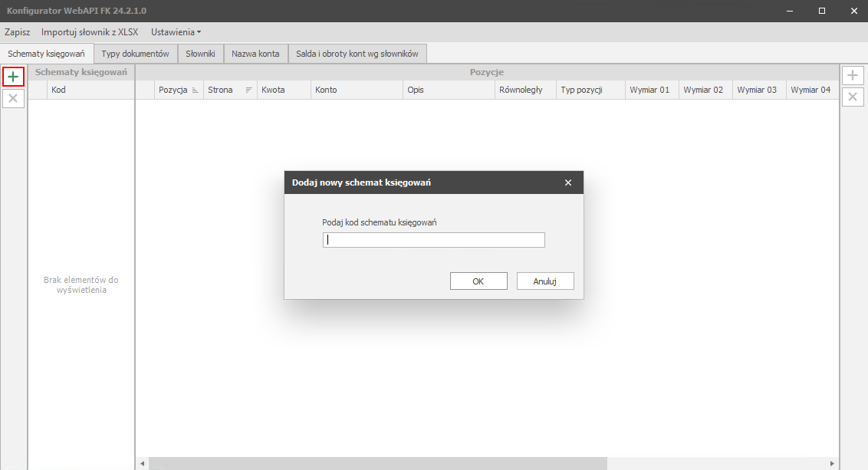
Task: Click the sort icon in Strona column
Action: [248, 90]
